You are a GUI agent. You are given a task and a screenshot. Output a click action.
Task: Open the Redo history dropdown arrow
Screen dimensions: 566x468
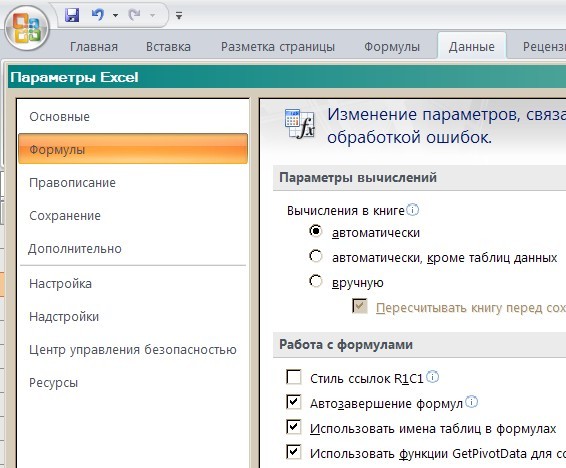click(x=153, y=16)
